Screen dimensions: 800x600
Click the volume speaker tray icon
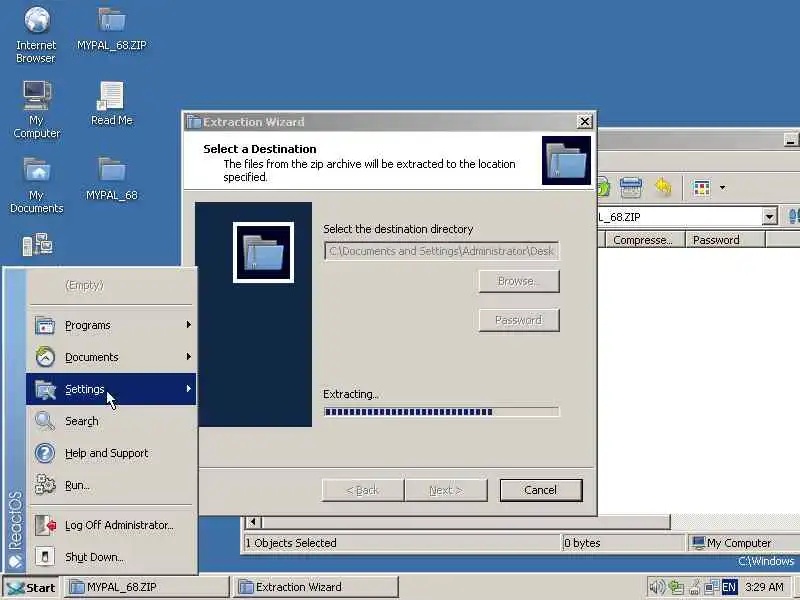pos(658,587)
